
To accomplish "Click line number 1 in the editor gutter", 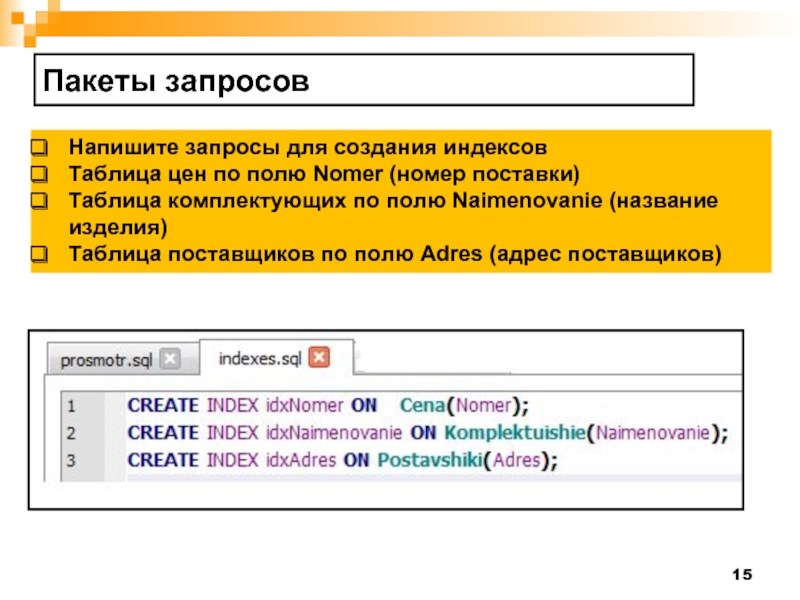I will click(69, 406).
